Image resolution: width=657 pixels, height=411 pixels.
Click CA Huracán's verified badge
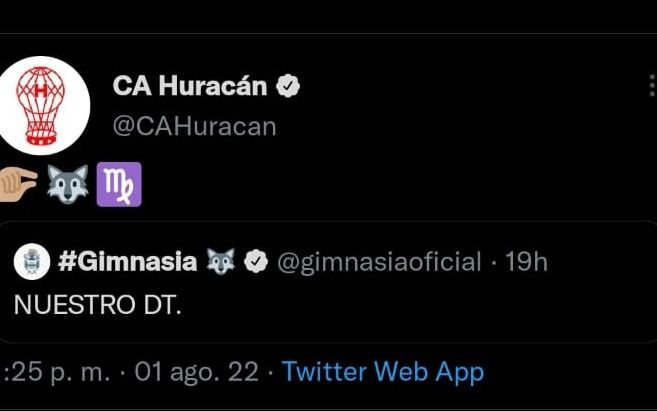pos(288,86)
